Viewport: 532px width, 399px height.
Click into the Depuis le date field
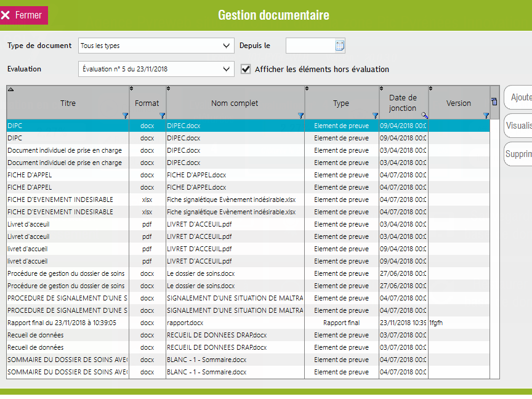point(310,46)
